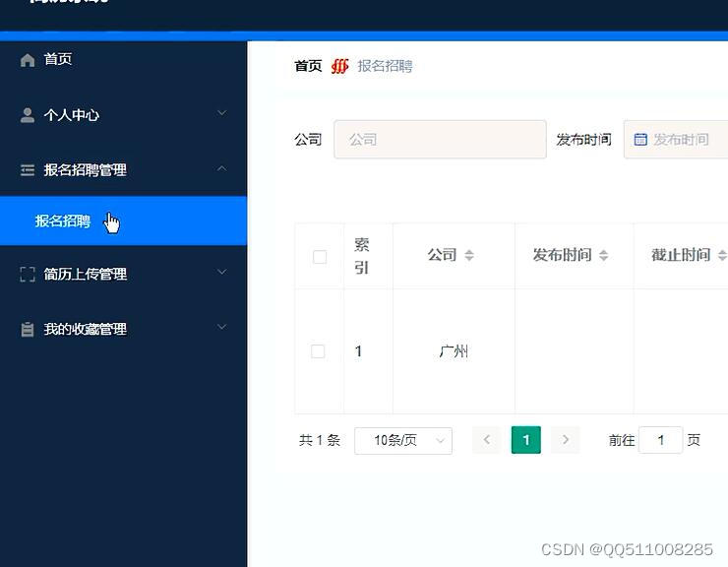Click the 前往 page number input
This screenshot has height=567, width=728.
click(x=661, y=440)
